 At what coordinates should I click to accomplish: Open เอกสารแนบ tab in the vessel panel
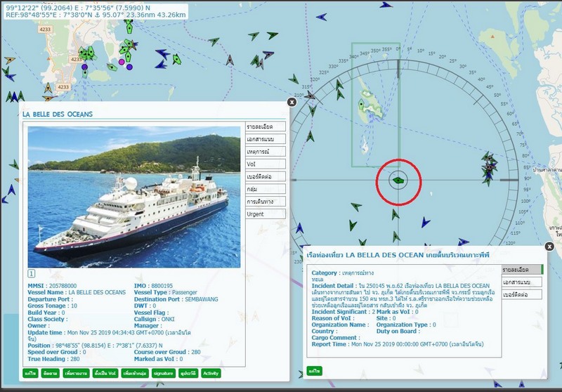click(266, 139)
